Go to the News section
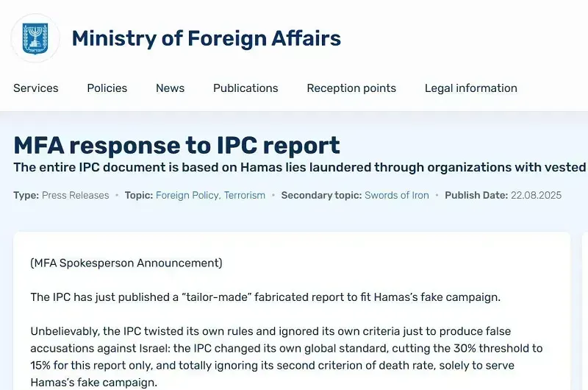Viewport: 588px width, 390px height. tap(171, 88)
